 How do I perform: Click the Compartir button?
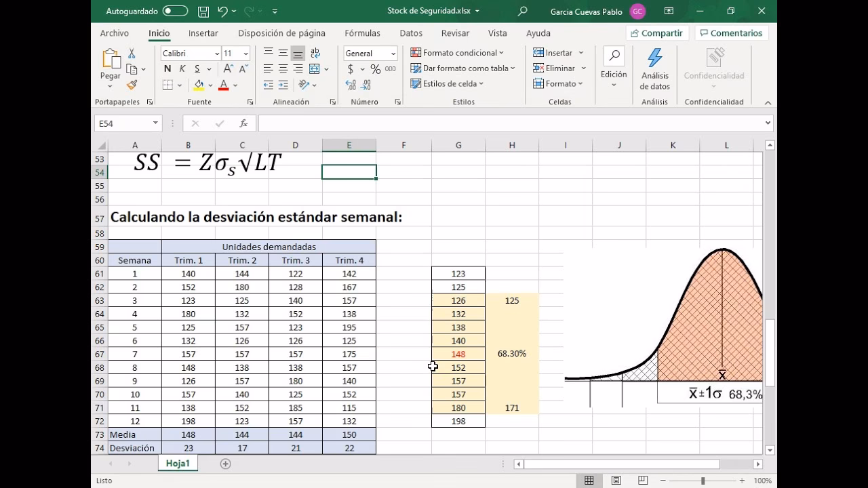pyautogui.click(x=657, y=33)
